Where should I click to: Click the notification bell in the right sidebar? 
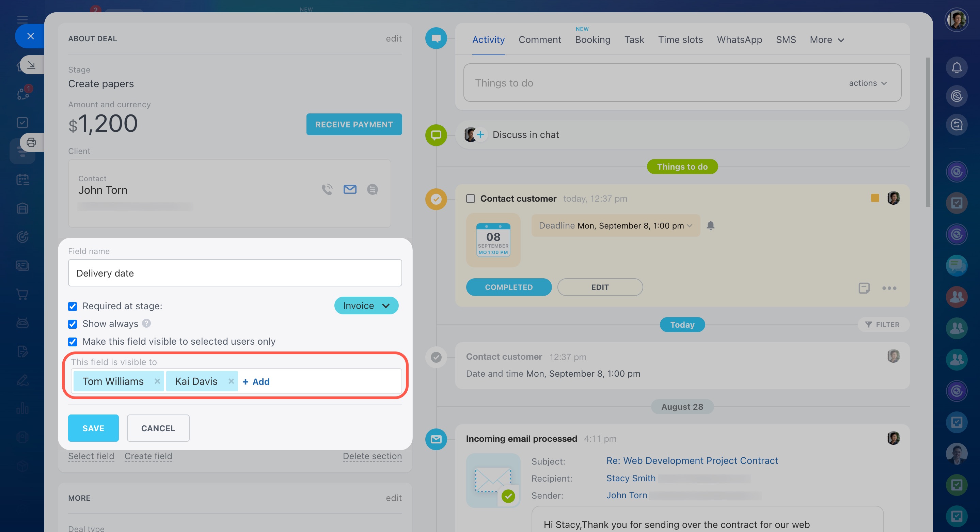click(x=956, y=67)
